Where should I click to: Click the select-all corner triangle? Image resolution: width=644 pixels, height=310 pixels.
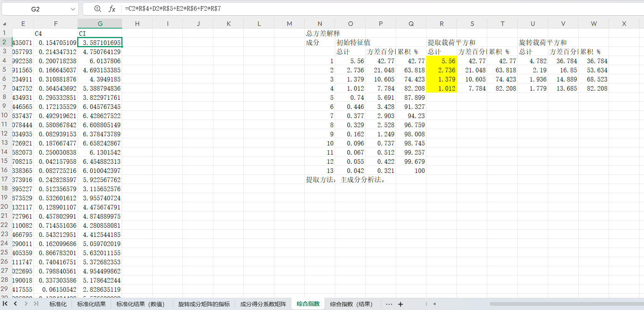coord(5,24)
